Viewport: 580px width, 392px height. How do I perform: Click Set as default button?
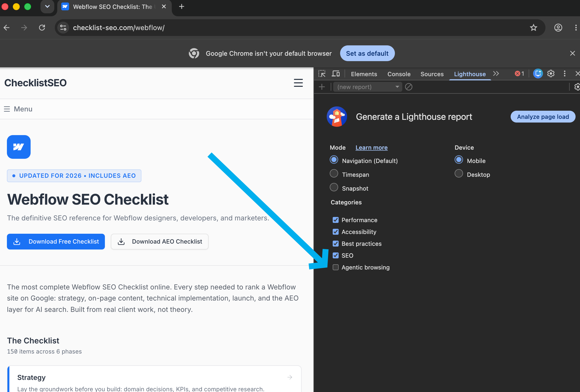click(x=367, y=53)
